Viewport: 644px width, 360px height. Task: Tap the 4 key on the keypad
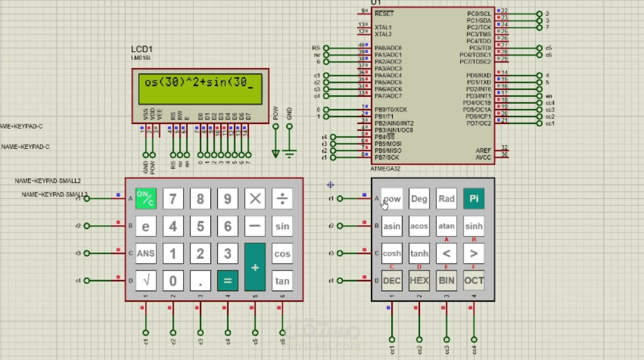[173, 226]
